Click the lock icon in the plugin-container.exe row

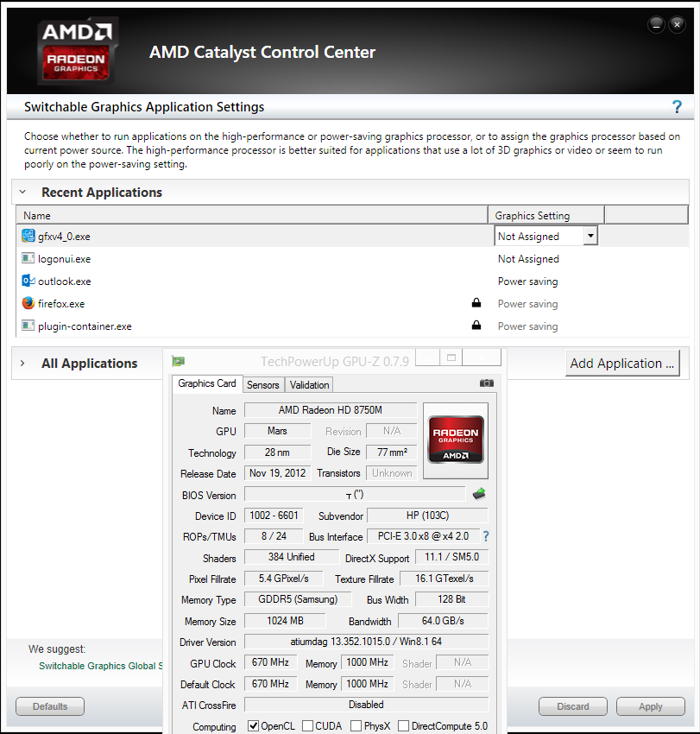476,325
